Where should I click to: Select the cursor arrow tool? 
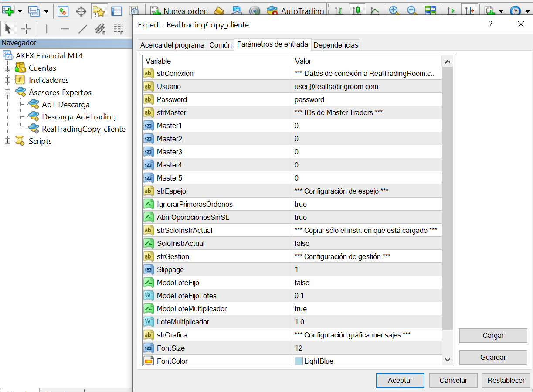(x=8, y=29)
